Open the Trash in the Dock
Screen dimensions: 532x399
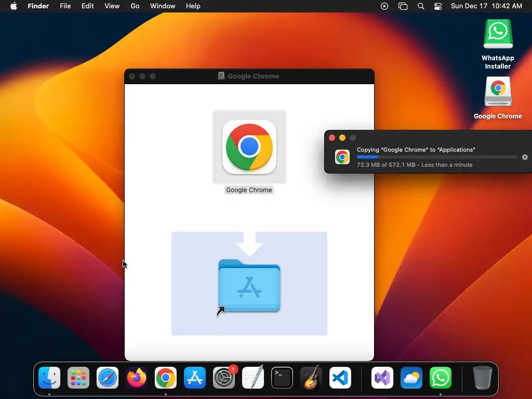coord(483,378)
